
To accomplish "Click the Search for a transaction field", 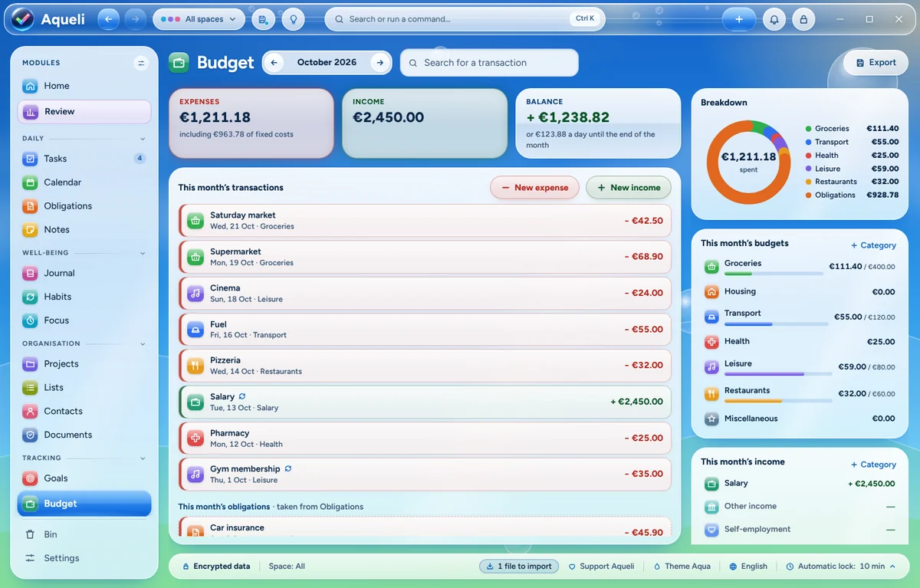I will click(489, 63).
